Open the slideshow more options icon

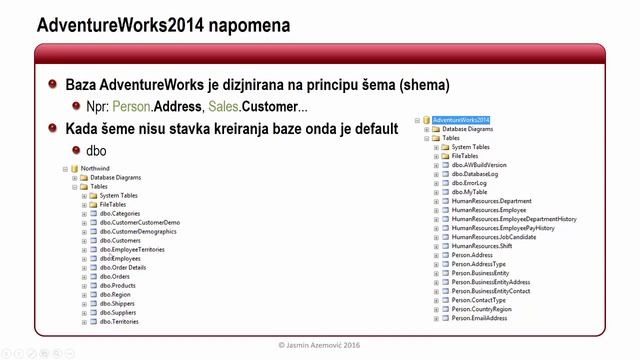(70, 353)
